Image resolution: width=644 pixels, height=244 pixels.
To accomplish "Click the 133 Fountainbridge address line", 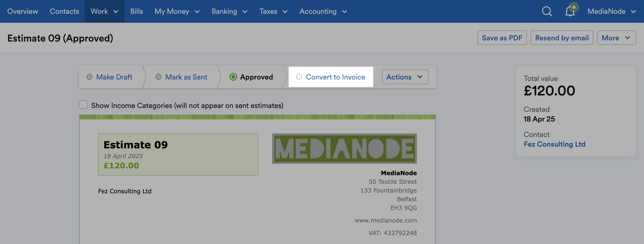I will (388, 190).
